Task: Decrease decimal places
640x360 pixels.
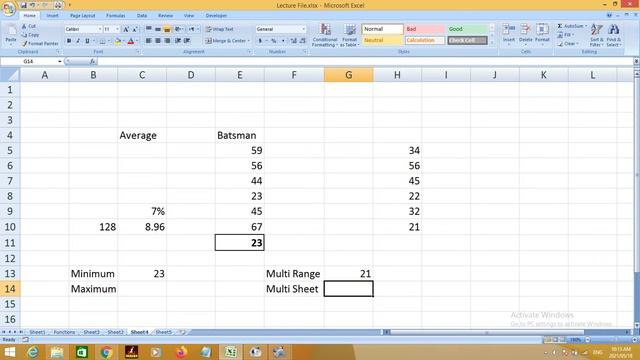Action: pyautogui.click(x=302, y=41)
